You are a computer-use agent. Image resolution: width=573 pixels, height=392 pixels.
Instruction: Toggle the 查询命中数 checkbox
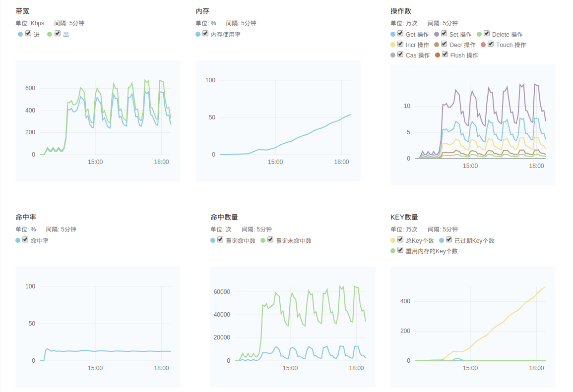(x=220, y=240)
